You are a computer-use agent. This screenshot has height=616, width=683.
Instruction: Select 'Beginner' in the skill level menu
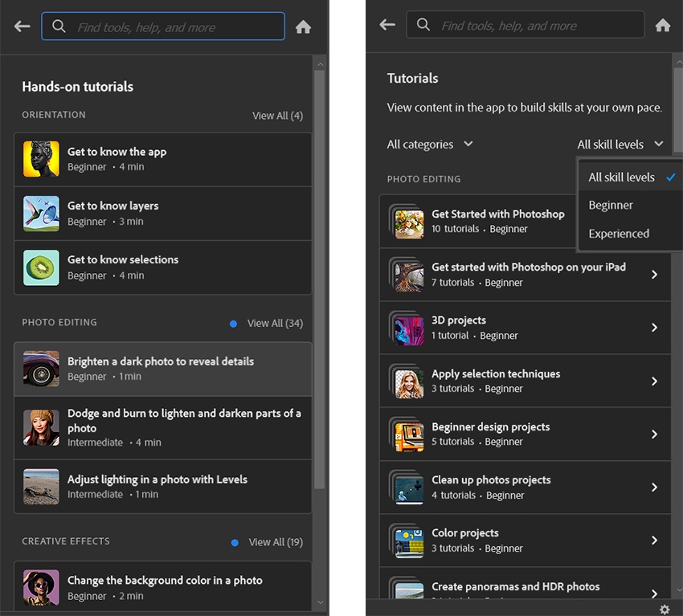(x=630, y=205)
